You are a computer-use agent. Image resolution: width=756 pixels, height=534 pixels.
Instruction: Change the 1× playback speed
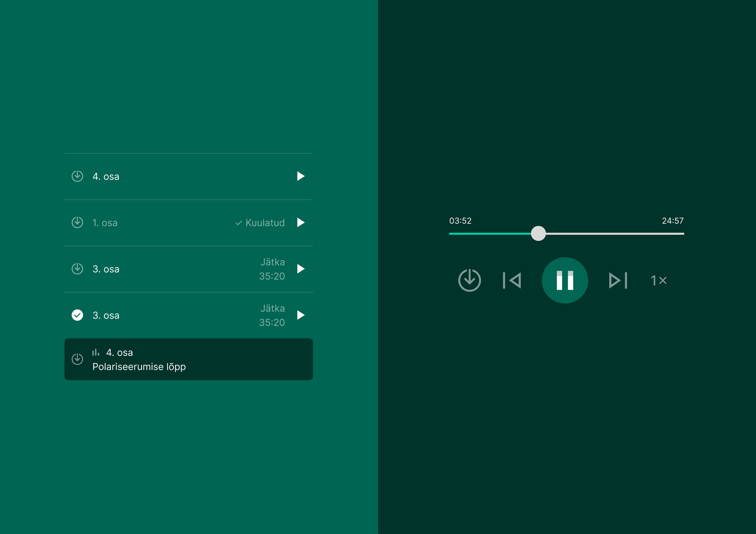[x=659, y=280]
